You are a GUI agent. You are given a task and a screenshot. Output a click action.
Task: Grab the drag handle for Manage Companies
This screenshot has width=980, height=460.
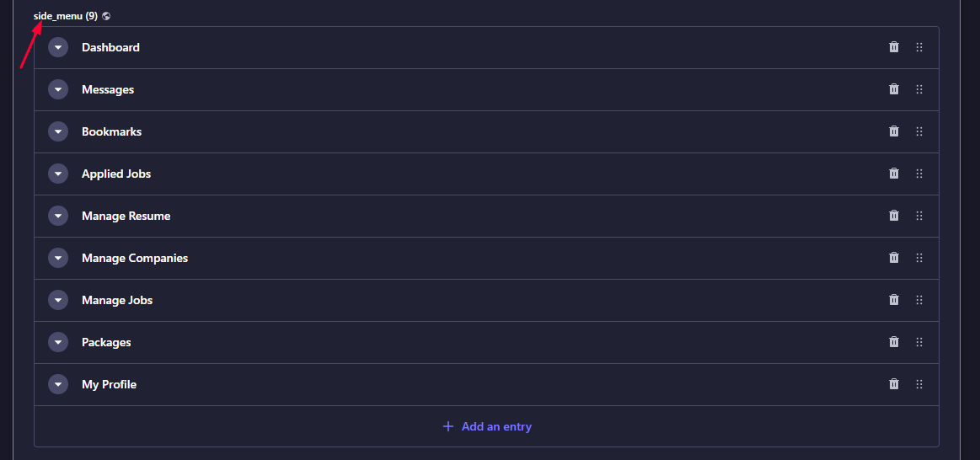(918, 258)
